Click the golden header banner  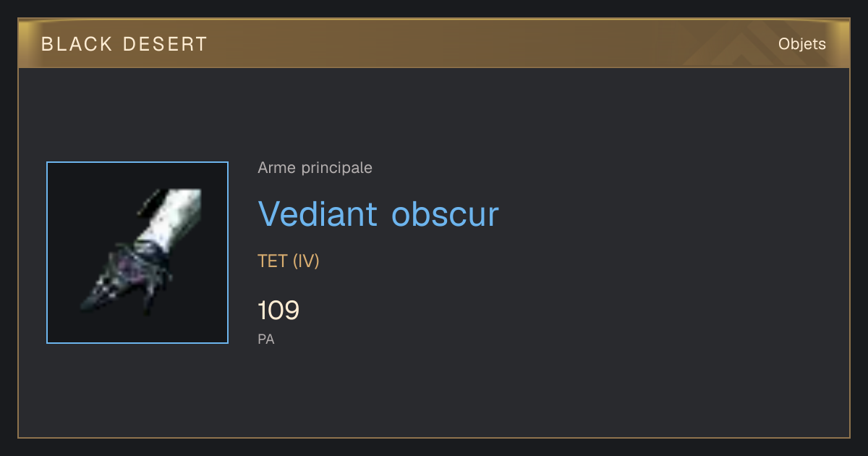tap(434, 43)
